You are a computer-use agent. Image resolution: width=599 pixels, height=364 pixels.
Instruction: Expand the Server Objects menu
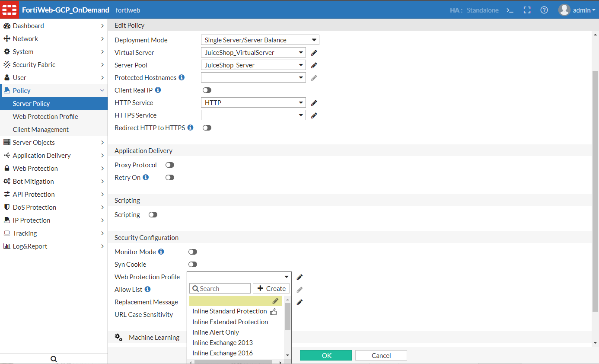click(54, 143)
